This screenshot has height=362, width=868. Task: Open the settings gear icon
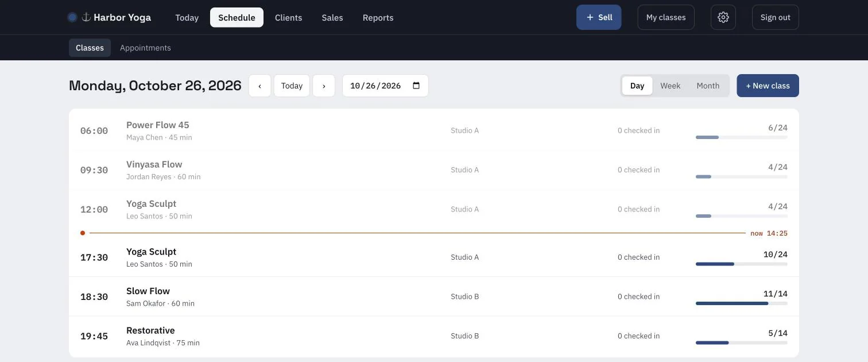(x=723, y=17)
